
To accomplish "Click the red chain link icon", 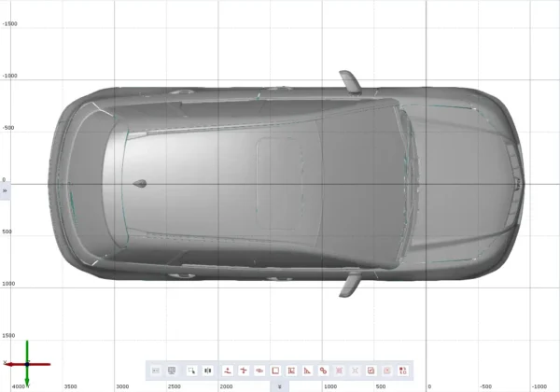I will coord(323,371).
